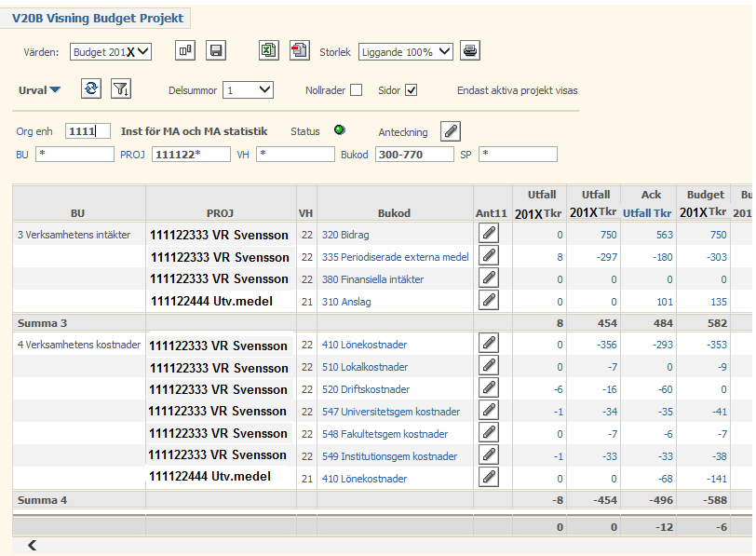Open the Org enh label link
Screen dimensions: 756x556
click(34, 131)
